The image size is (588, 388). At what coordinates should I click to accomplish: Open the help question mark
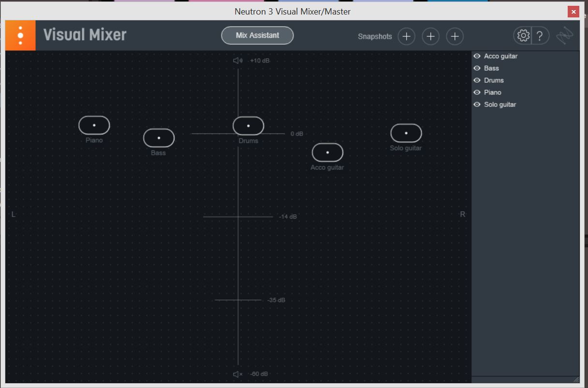540,35
